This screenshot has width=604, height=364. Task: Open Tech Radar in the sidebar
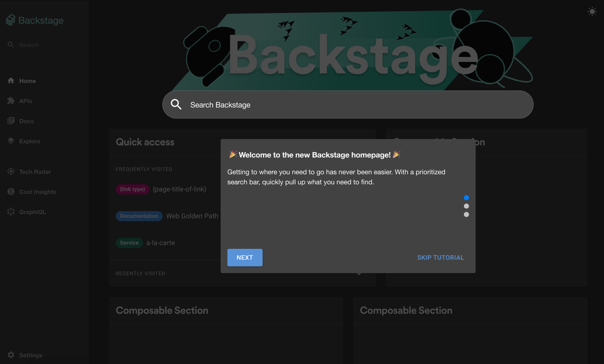[x=35, y=172]
